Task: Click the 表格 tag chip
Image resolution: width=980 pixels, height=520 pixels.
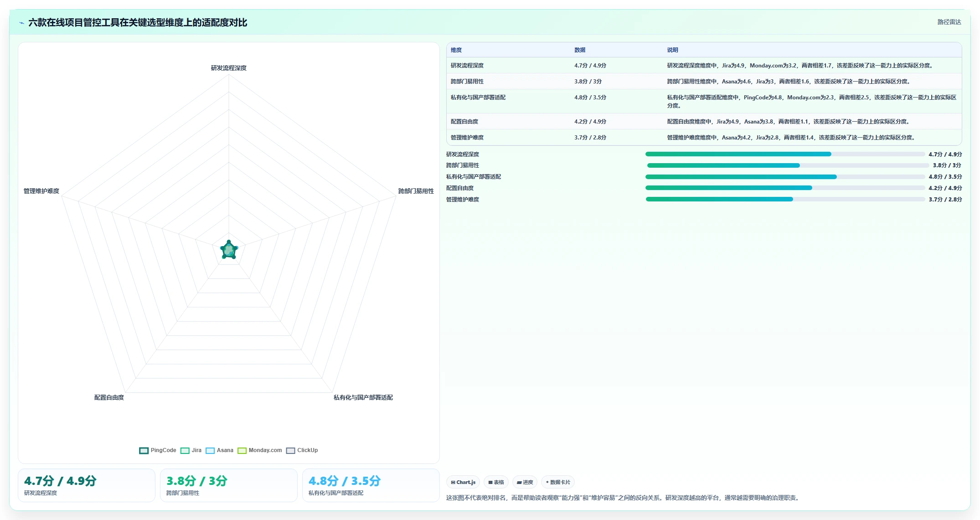Action: [x=496, y=482]
